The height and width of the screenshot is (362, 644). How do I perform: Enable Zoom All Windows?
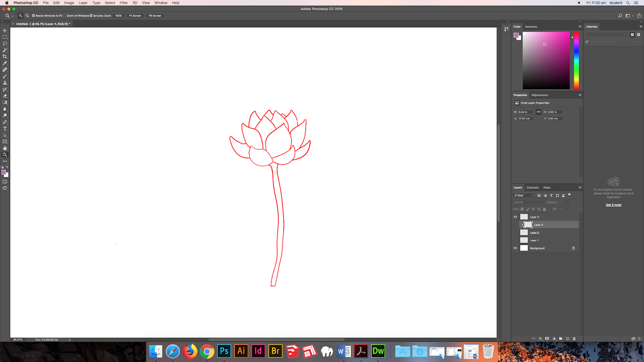pyautogui.click(x=64, y=16)
